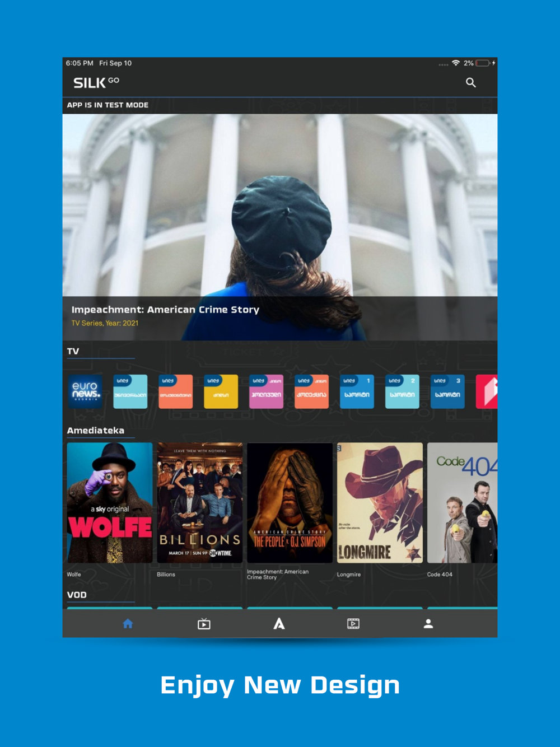Select the Silk Sport 2 channel
The width and height of the screenshot is (560, 747).
pyautogui.click(x=403, y=391)
